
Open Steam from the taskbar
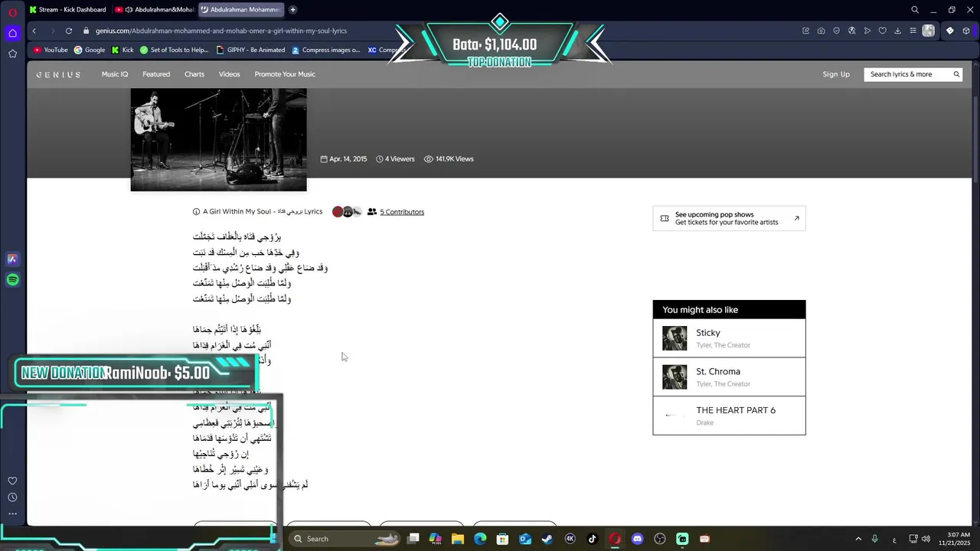point(547,539)
